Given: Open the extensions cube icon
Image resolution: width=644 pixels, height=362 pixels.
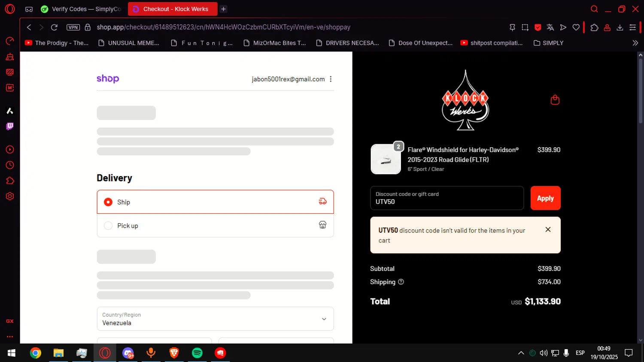Looking at the screenshot, I should [x=594, y=27].
